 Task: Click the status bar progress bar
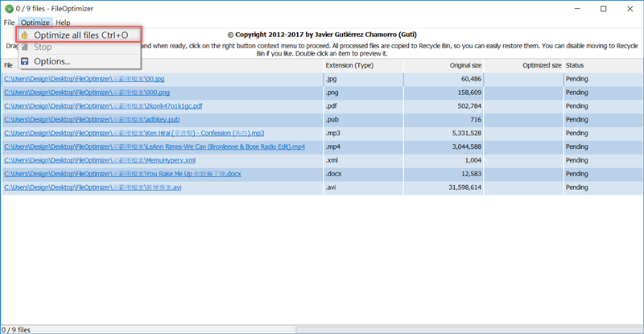pos(469,330)
